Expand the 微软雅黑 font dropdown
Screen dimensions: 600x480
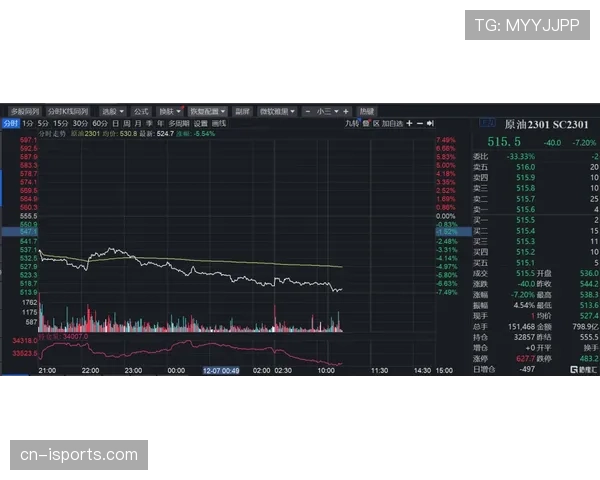tap(277, 111)
